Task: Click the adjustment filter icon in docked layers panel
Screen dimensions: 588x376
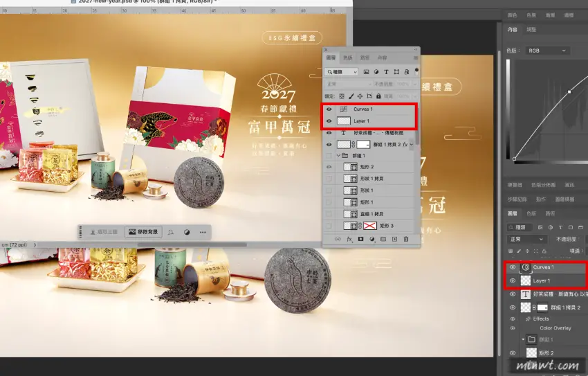Action: coord(551,227)
